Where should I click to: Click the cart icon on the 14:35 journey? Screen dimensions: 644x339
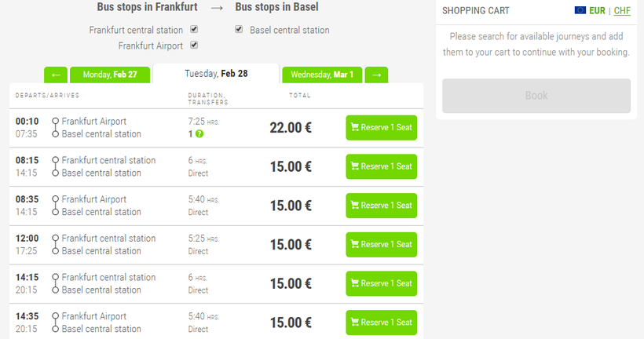[355, 323]
